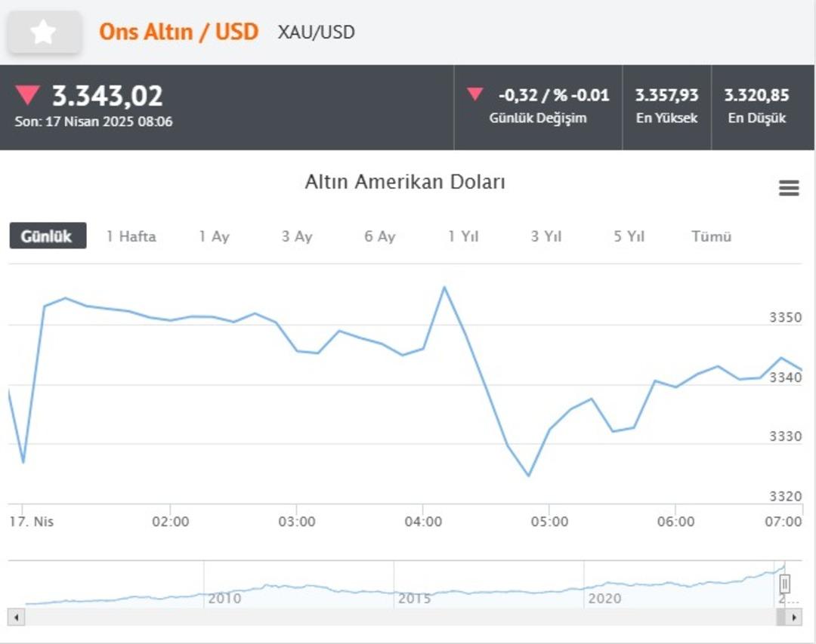Image resolution: width=816 pixels, height=644 pixels.
Task: Select the 1 Ay range
Action: pos(214,236)
